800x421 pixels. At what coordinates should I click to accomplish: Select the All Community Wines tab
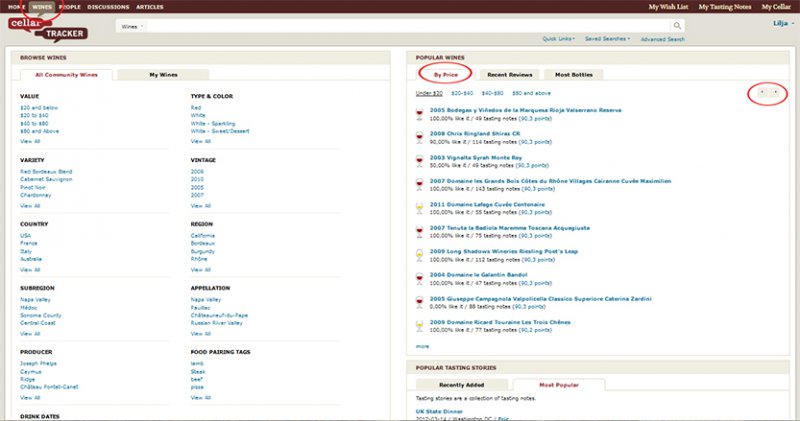66,75
